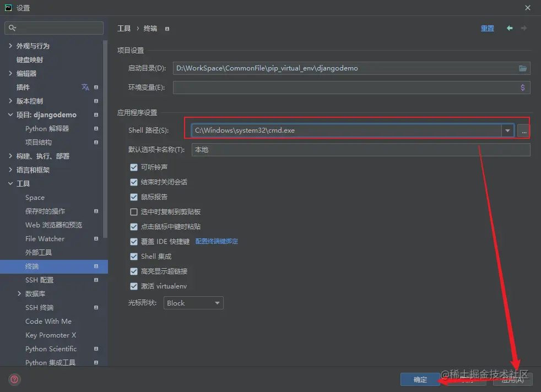The image size is (541, 392).
Task: Select 键盘映射 in the settings tree
Action: (30, 59)
